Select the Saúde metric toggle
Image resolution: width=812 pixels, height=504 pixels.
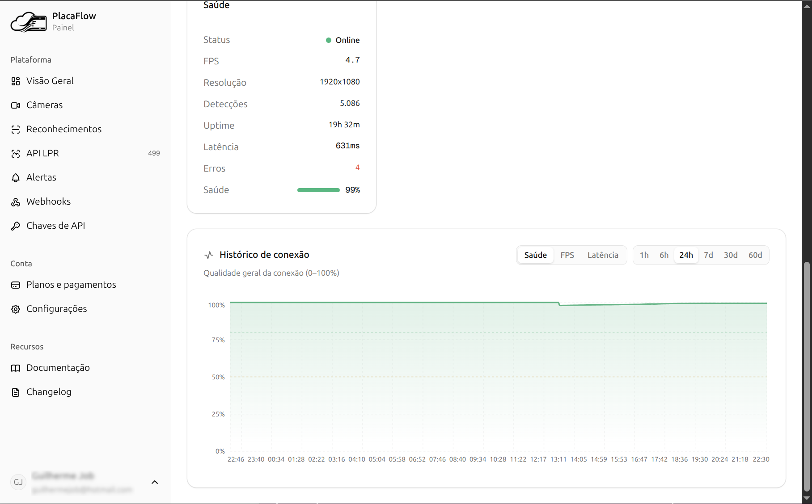point(535,255)
